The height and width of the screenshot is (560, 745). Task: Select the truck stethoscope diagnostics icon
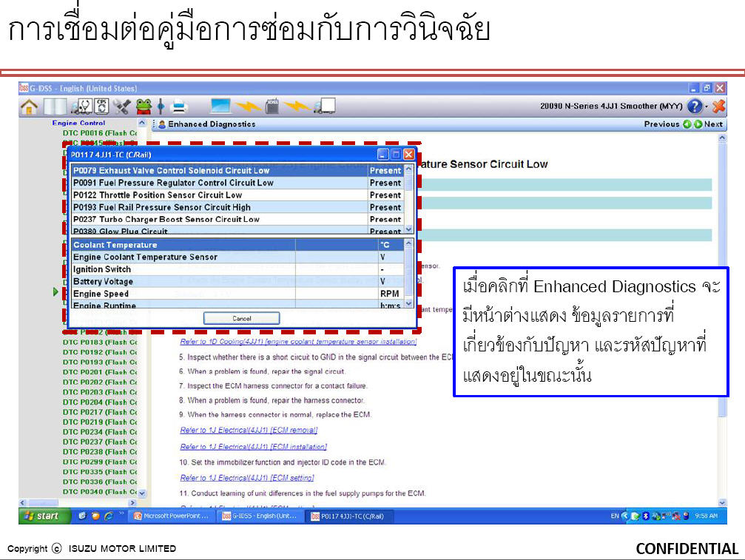coord(81,107)
